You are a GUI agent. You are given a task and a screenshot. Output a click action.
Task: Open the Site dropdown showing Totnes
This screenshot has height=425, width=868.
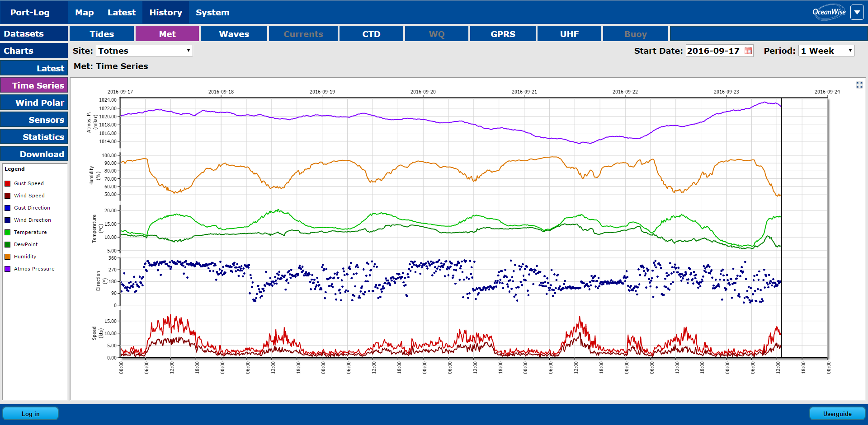[144, 51]
